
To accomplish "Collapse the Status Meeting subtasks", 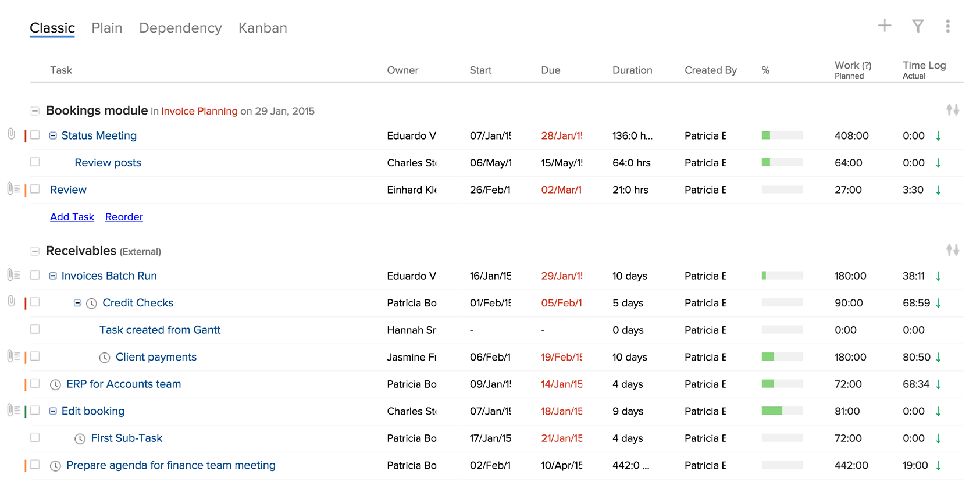I will coord(53,135).
